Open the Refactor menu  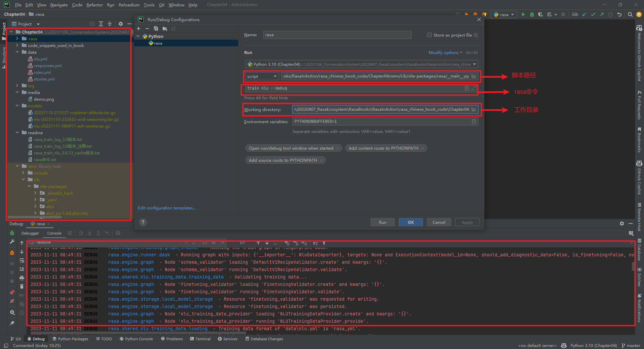tap(95, 5)
